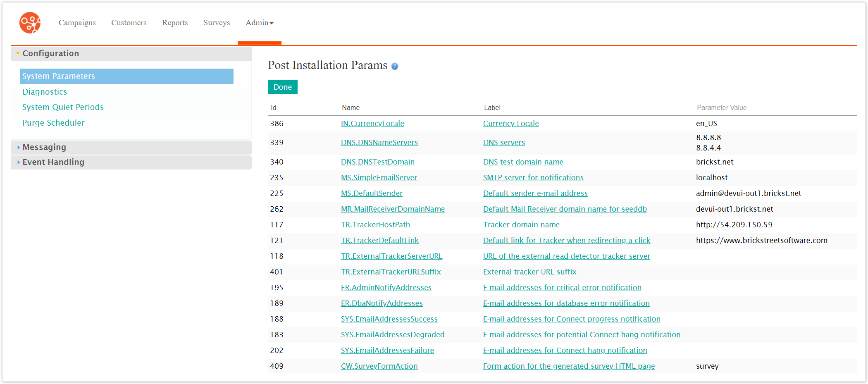Open the TR.TrackerHostPath parameter
Screen dimensions: 868x384
coord(375,225)
